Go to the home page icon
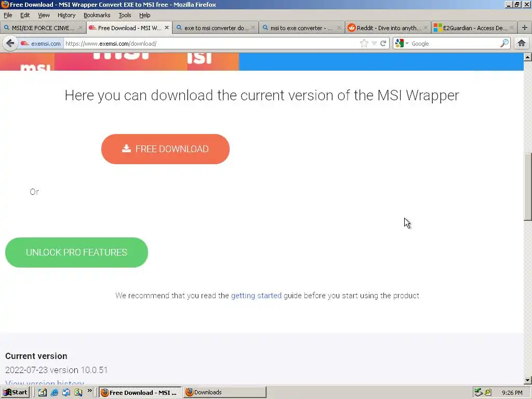The height and width of the screenshot is (399, 532). click(522, 44)
